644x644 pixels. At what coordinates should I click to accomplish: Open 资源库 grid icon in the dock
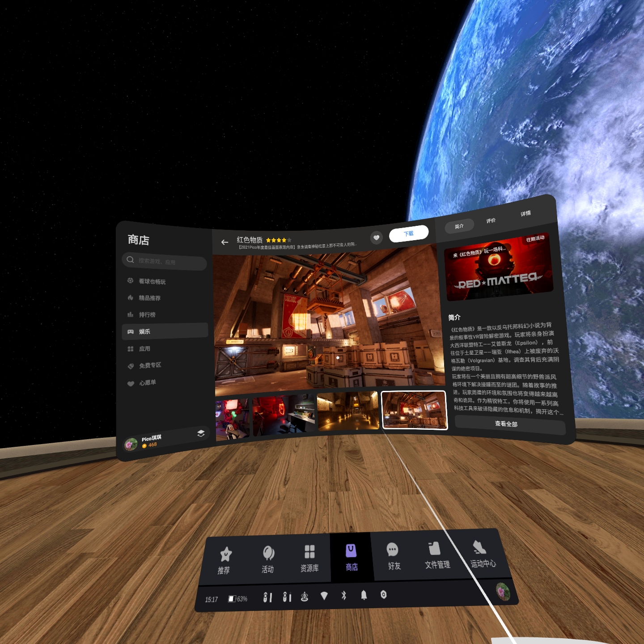[x=309, y=552]
